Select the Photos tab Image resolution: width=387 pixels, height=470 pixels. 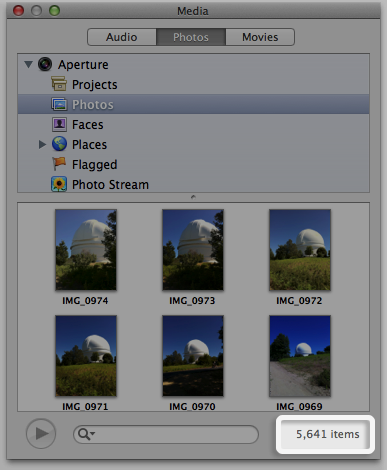coord(191,37)
